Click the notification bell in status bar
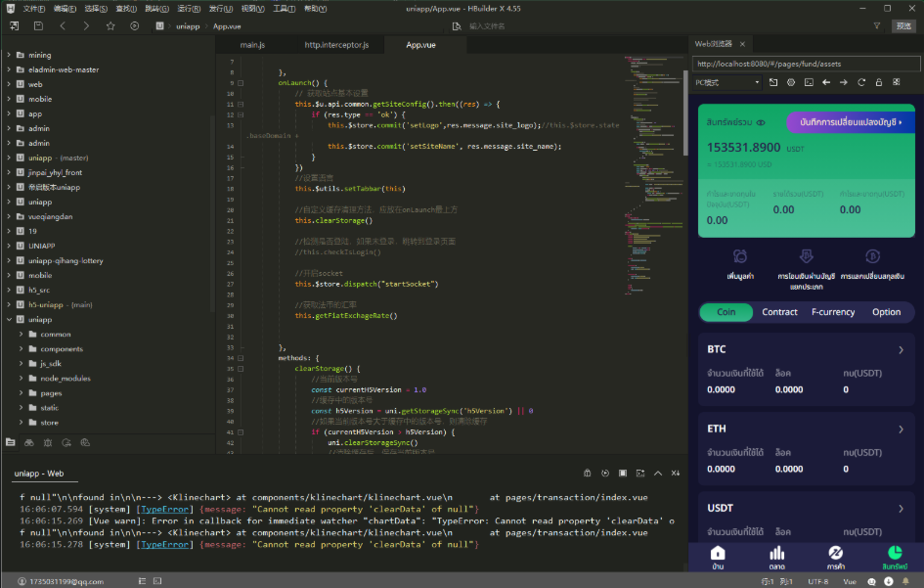This screenshot has width=924, height=588. (x=905, y=581)
